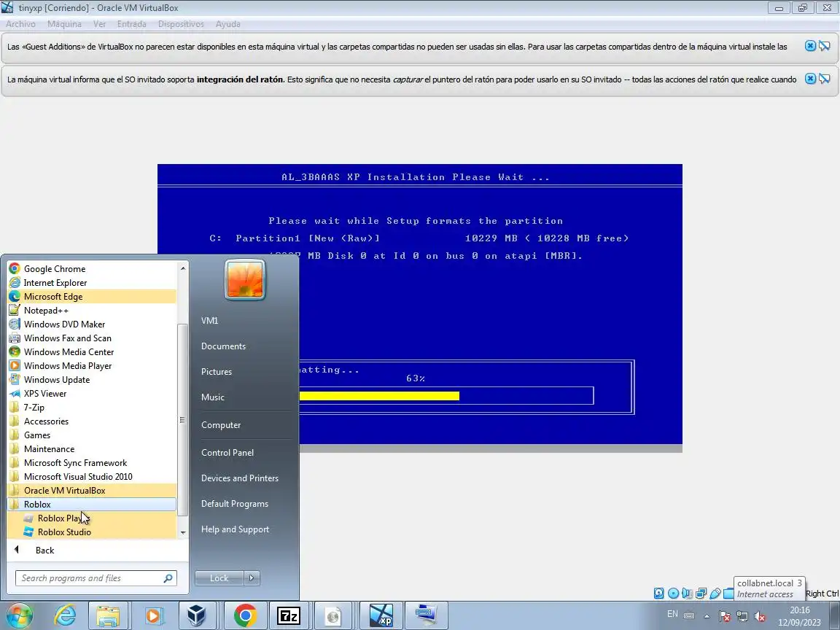Click the Action Center flag tray icon
The width and height of the screenshot is (840, 630).
(724, 616)
